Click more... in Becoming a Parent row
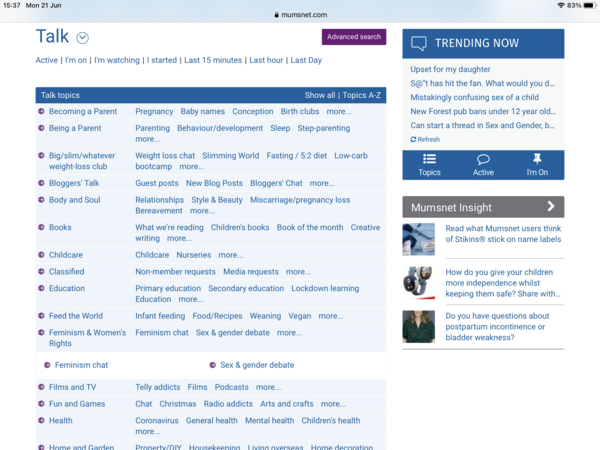 click(339, 111)
